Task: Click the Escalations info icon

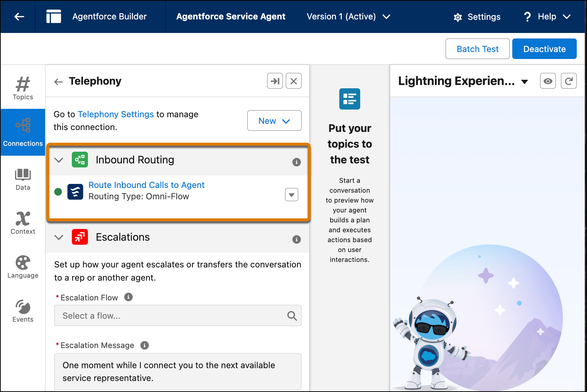Action: [x=296, y=239]
